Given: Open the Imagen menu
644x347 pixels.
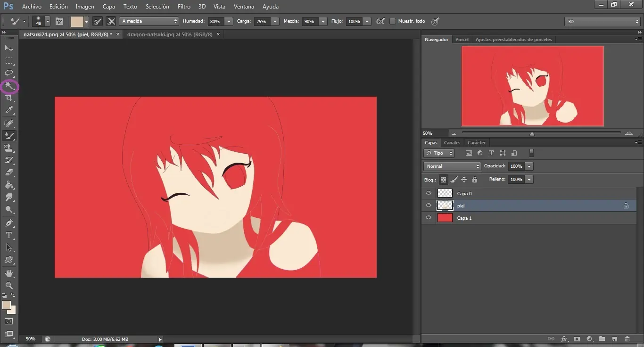Looking at the screenshot, I should pyautogui.click(x=85, y=7).
